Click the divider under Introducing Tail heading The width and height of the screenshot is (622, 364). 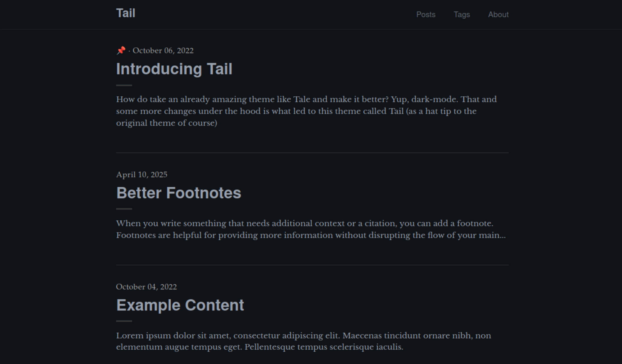(x=124, y=86)
